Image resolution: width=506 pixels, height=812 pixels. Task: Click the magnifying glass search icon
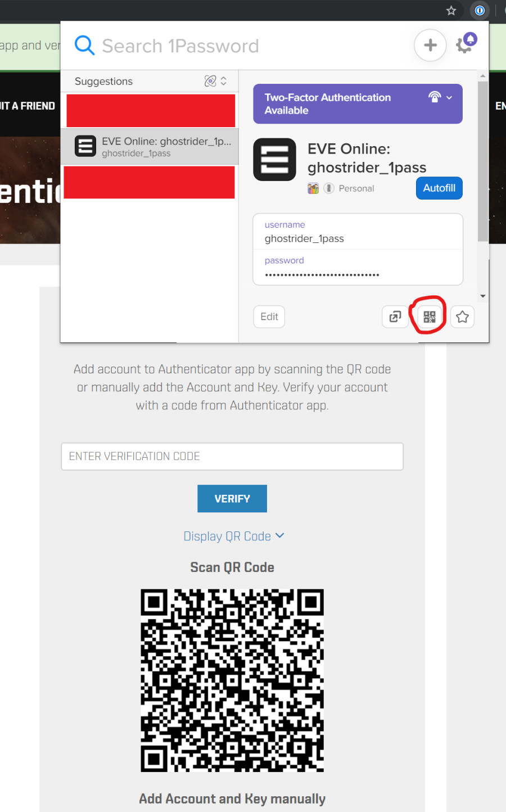pyautogui.click(x=84, y=45)
